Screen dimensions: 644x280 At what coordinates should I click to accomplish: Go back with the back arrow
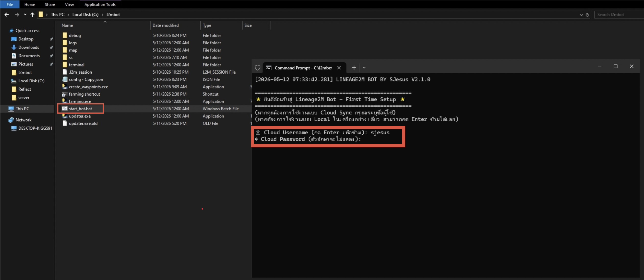(7, 15)
